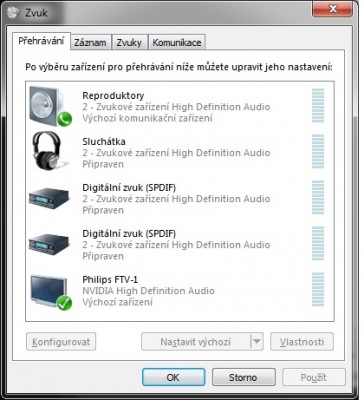Click the Reproduktory volume level meter

click(318, 105)
